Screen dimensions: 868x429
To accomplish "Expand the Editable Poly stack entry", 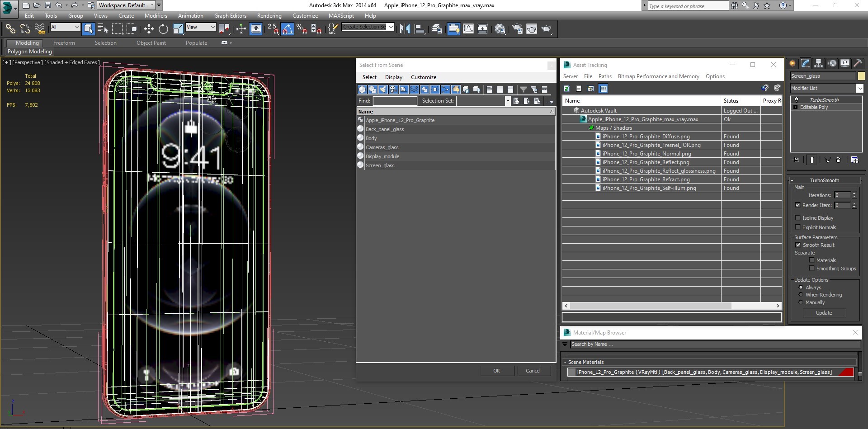I will click(x=796, y=107).
